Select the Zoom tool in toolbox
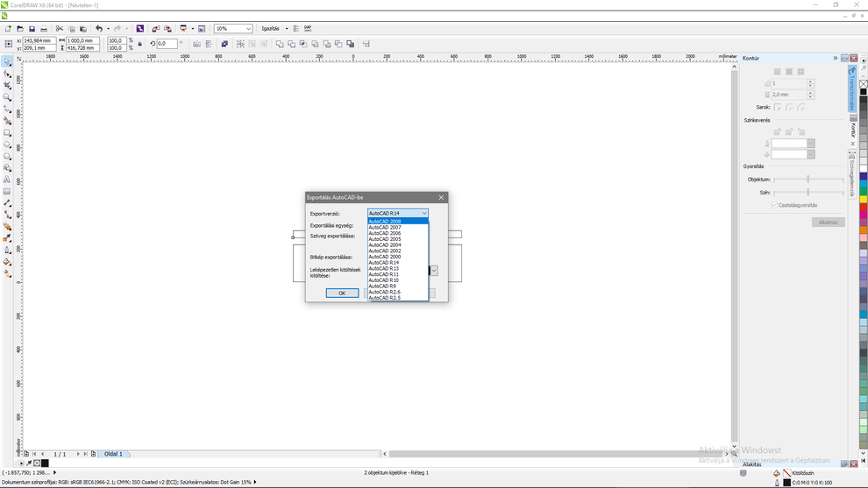Screen dimensions: 868x488 pos(7,97)
